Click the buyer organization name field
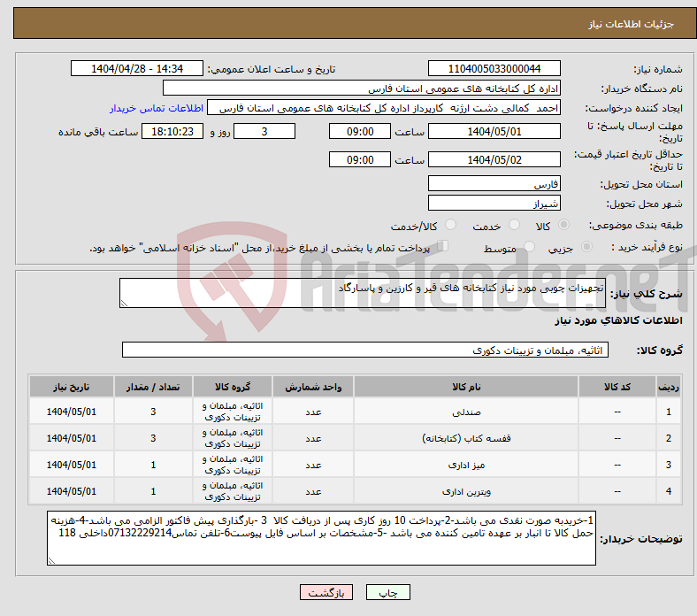Image resolution: width=697 pixels, height=616 pixels. (x=362, y=89)
